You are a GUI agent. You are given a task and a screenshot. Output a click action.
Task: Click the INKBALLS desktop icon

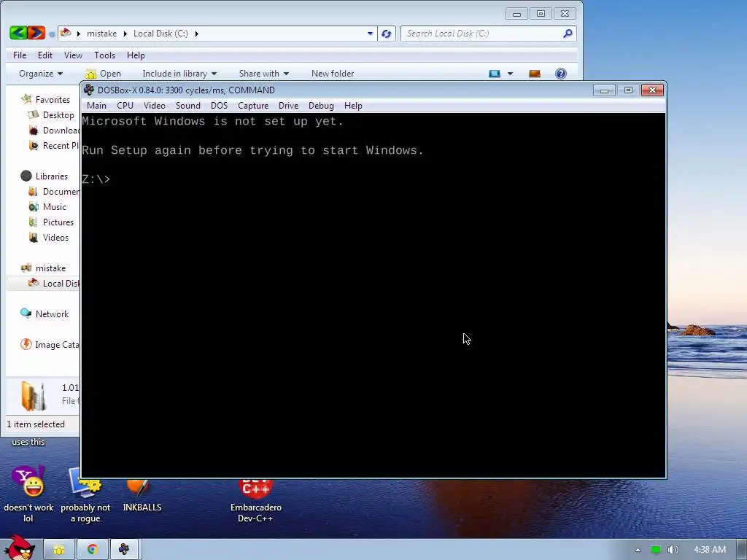142,494
